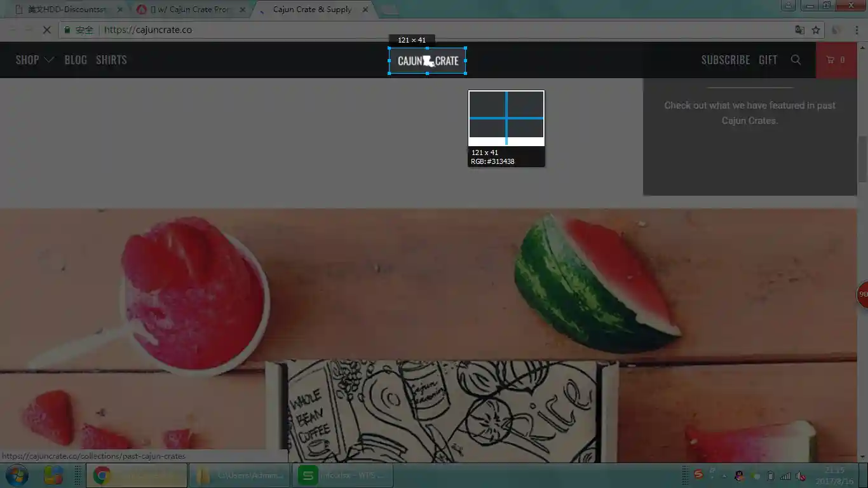Click the search magnifier icon in site header
The height and width of the screenshot is (488, 868).
pyautogui.click(x=796, y=60)
